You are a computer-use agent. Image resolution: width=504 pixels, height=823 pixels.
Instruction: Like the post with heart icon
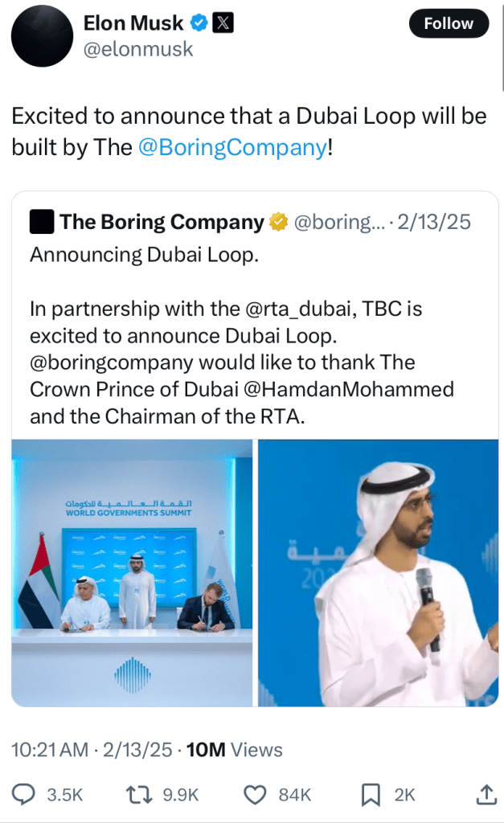[255, 795]
